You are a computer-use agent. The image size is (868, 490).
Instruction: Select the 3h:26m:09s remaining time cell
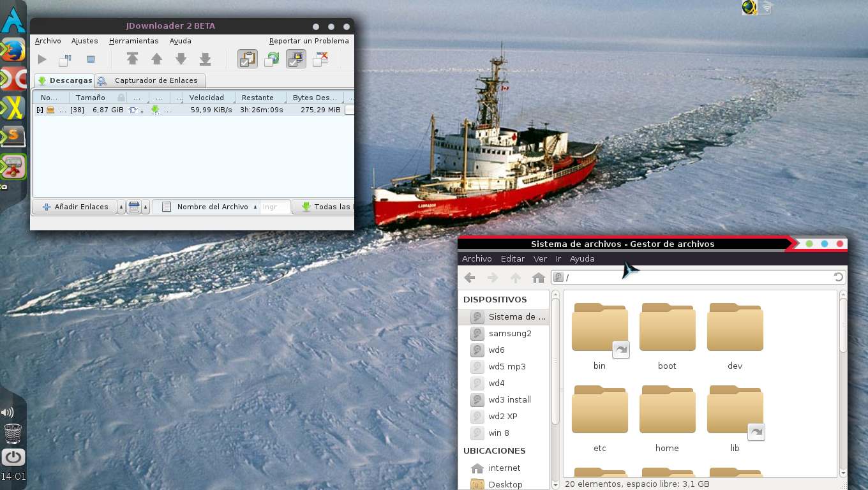[262, 110]
